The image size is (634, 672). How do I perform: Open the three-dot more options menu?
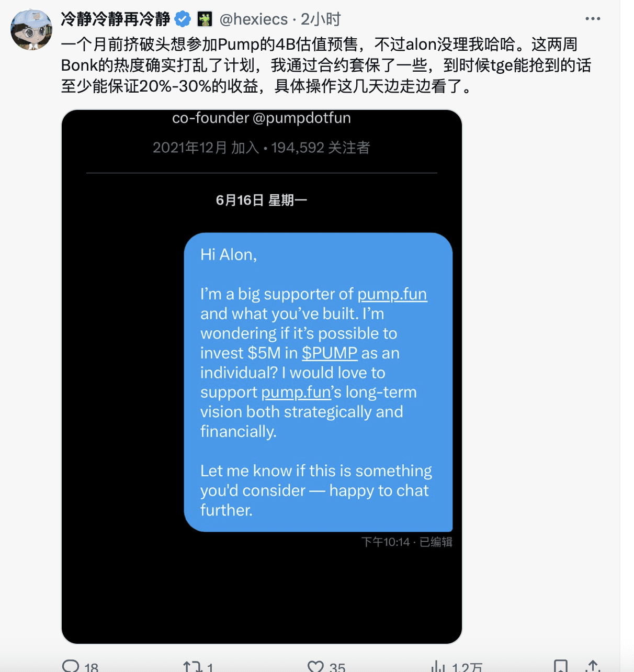tap(593, 19)
